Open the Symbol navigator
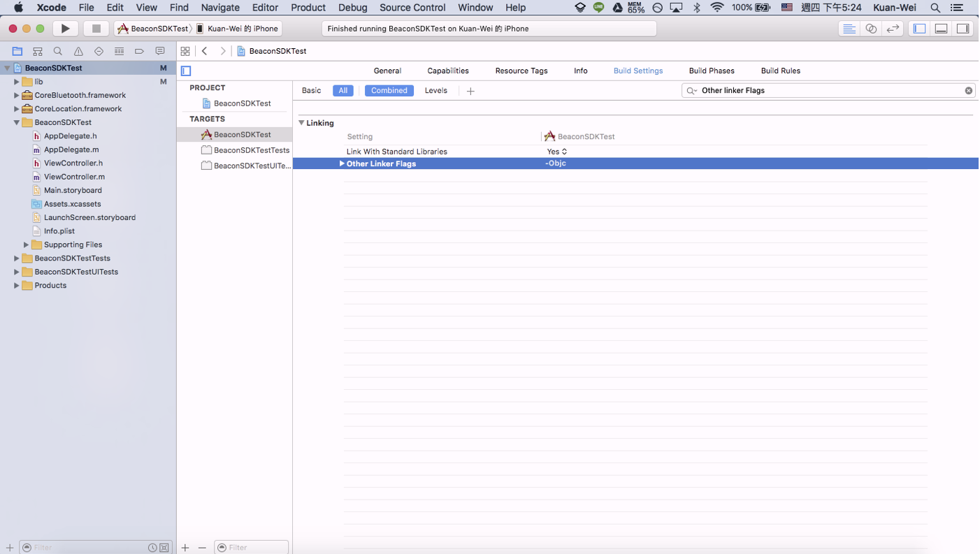980x554 pixels. [38, 51]
